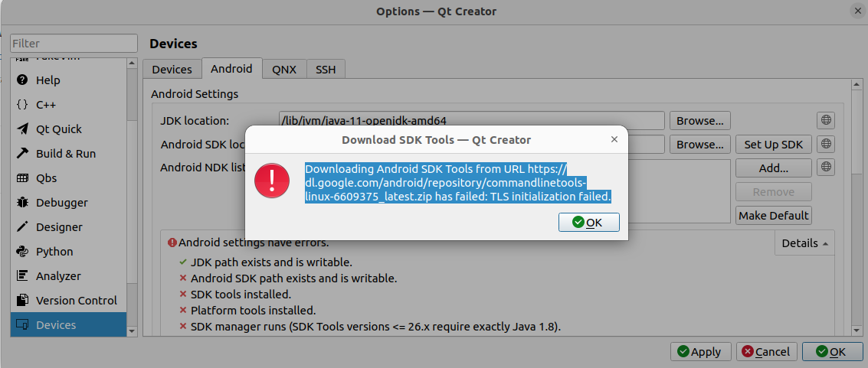
Task: Open the Help category in sidebar
Action: pos(68,80)
